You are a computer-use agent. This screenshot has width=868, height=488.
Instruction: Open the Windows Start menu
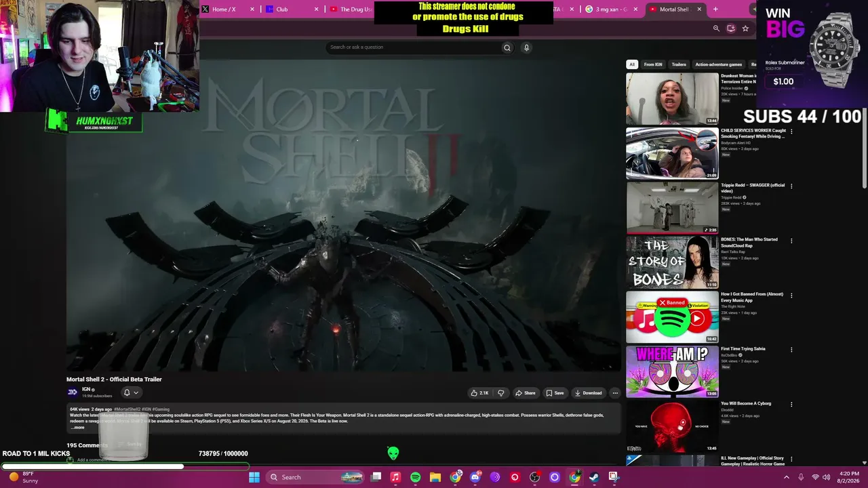click(x=254, y=477)
